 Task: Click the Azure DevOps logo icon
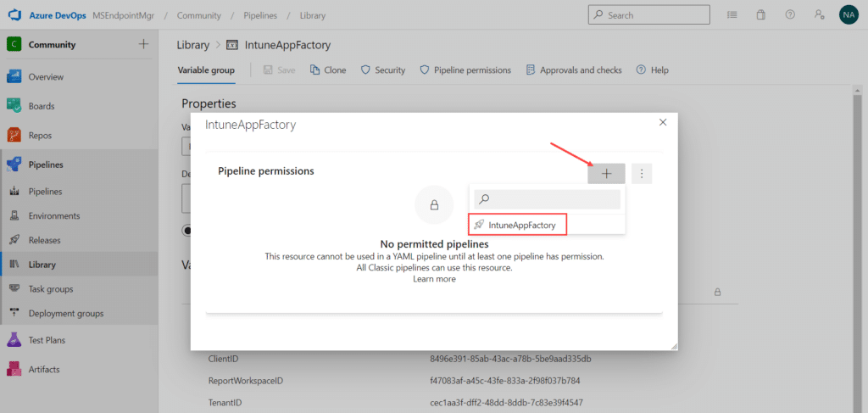tap(14, 15)
